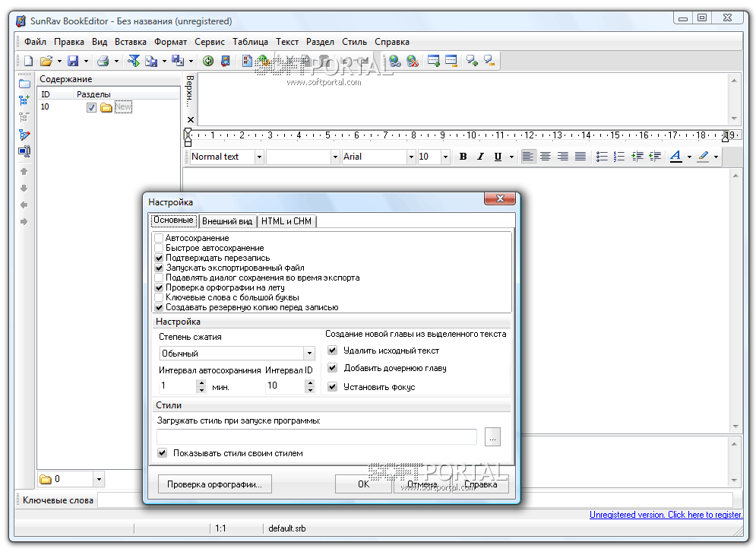Open the Arial font dropdown
The width and height of the screenshot is (756, 552).
(x=411, y=157)
